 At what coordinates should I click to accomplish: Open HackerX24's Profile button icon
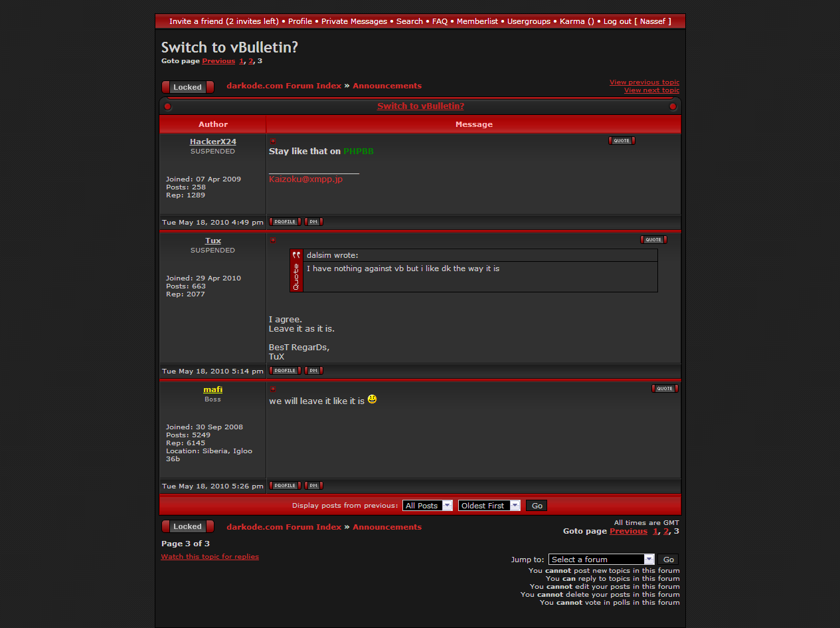pos(285,222)
